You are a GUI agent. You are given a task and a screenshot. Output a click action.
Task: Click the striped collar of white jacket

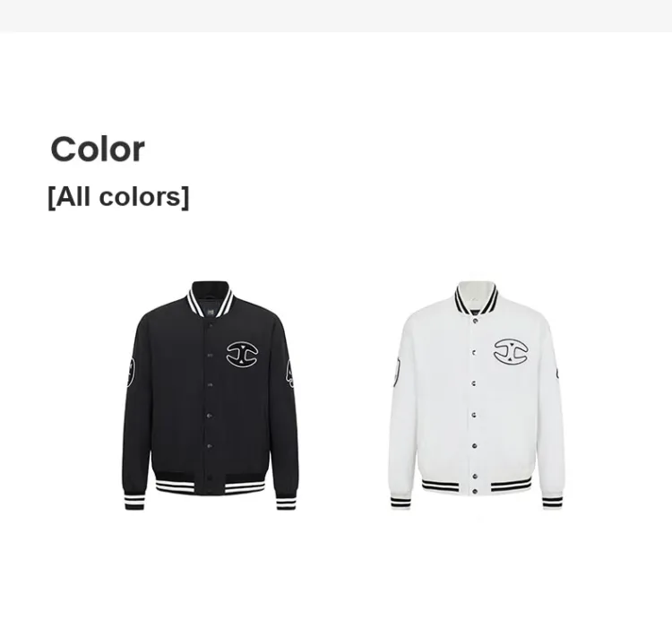click(x=476, y=300)
